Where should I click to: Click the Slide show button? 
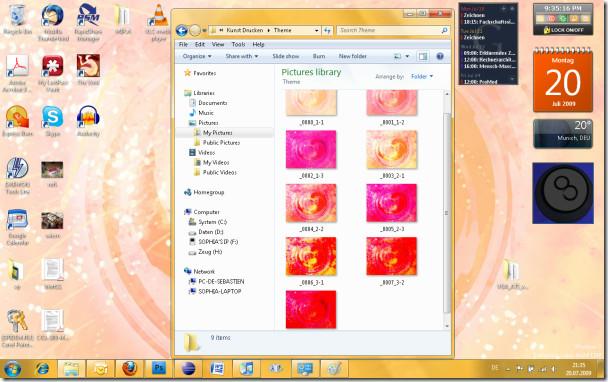(x=285, y=56)
